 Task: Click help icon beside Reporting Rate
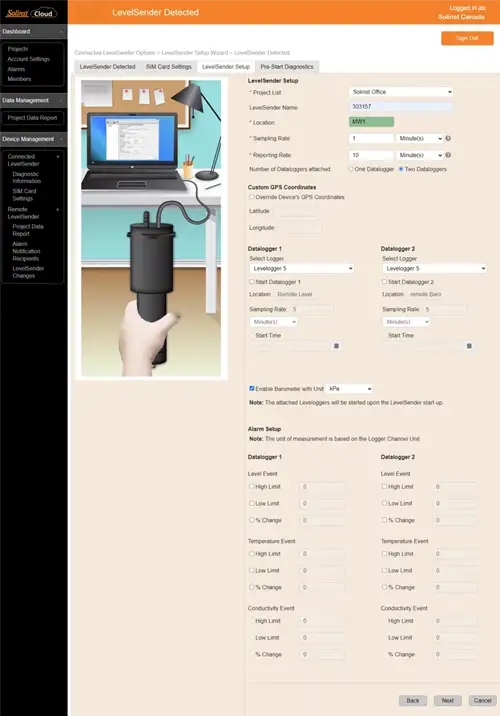[448, 155]
